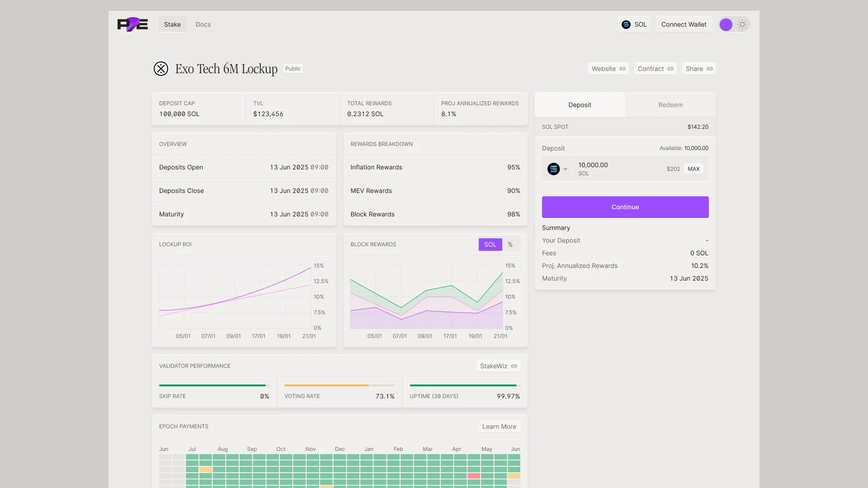Click the Skip Rate progress bar
Image resolution: width=868 pixels, height=488 pixels.
(x=214, y=385)
